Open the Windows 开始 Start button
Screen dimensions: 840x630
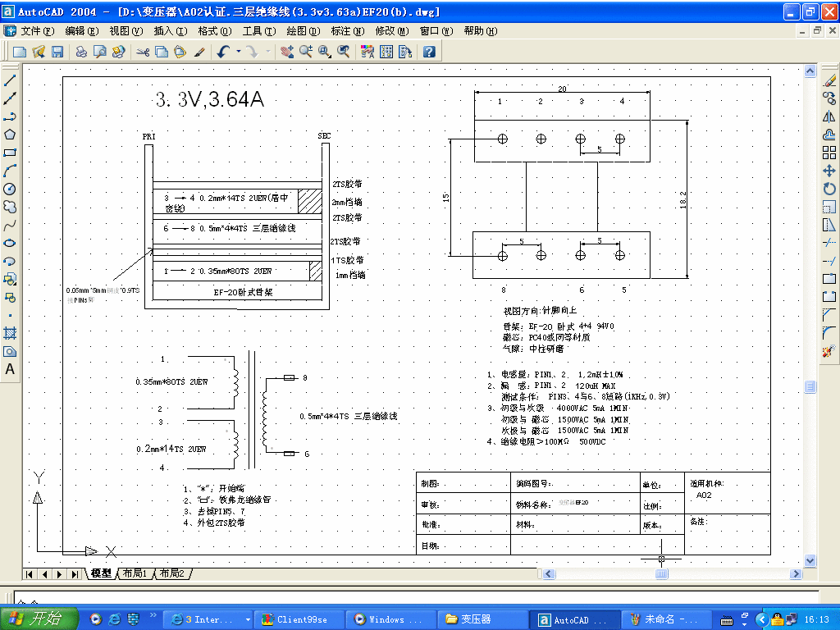pyautogui.click(x=39, y=619)
